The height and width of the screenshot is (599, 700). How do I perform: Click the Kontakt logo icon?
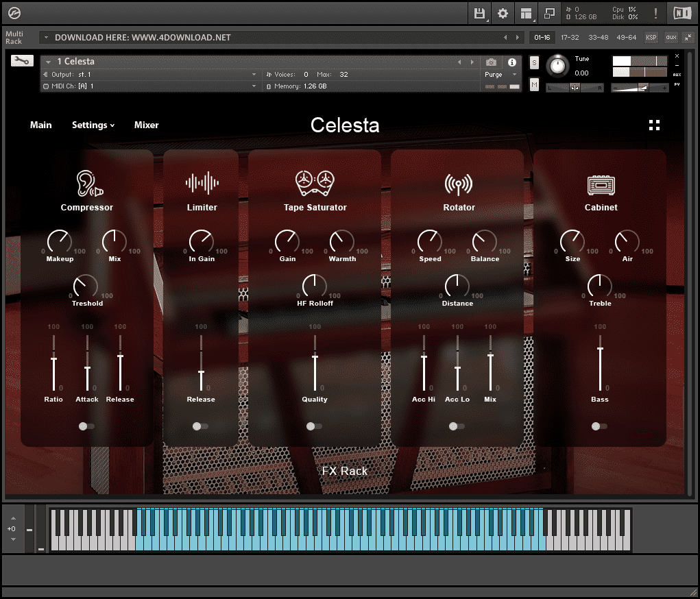pos(14,14)
